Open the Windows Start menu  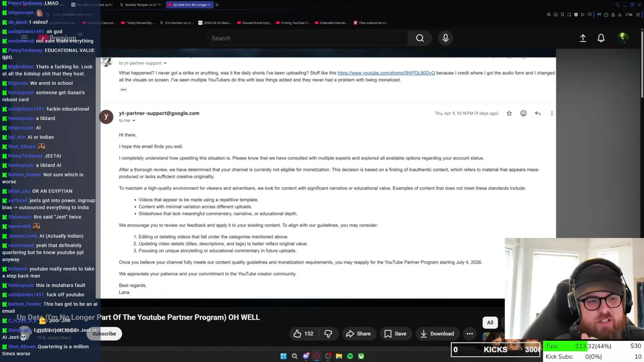pyautogui.click(x=283, y=356)
